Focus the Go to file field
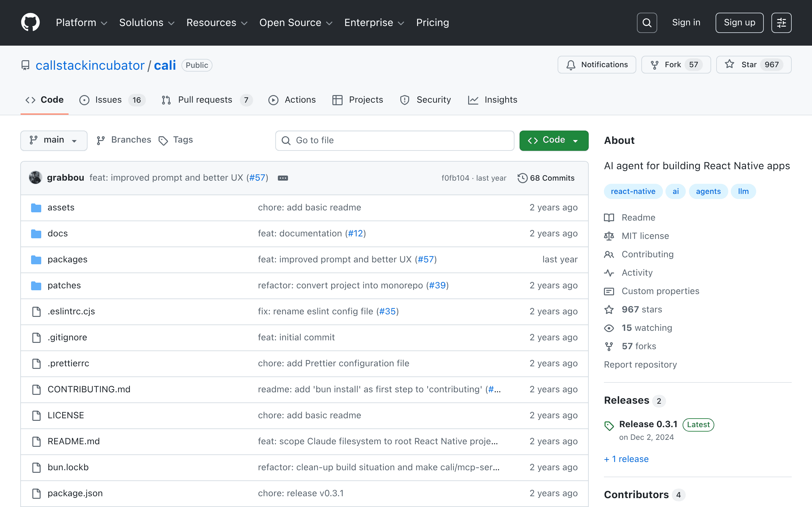812x507 pixels. [395, 140]
